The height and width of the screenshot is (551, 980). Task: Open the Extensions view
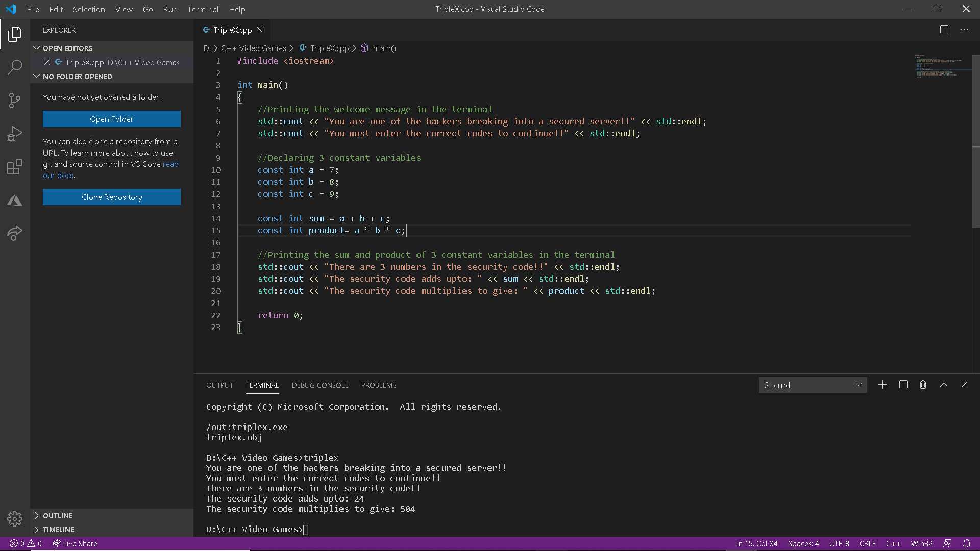pos(15,167)
